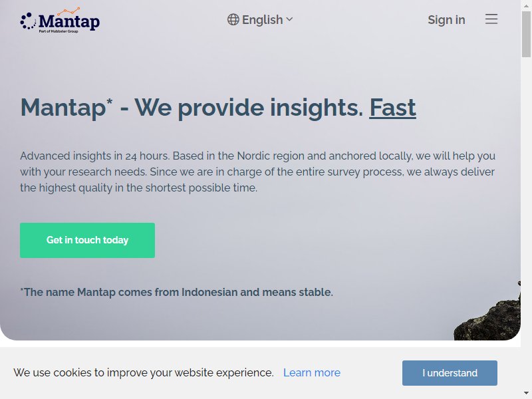Click the cookie notice message text
The image size is (532, 399).
(x=144, y=372)
